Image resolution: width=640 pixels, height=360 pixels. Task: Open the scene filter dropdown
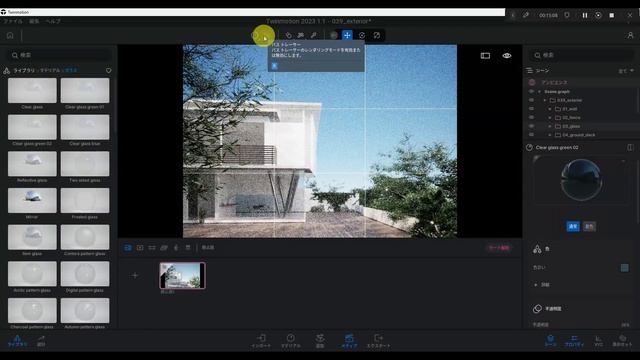tap(626, 71)
